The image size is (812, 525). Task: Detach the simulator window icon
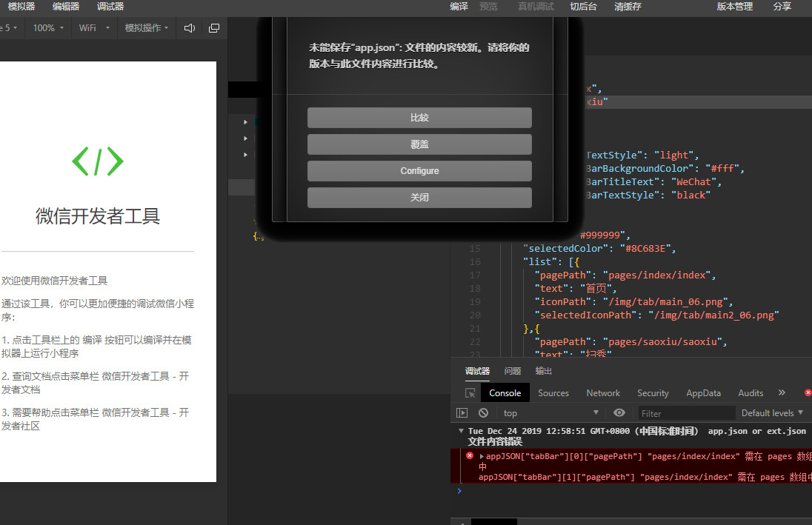[214, 28]
